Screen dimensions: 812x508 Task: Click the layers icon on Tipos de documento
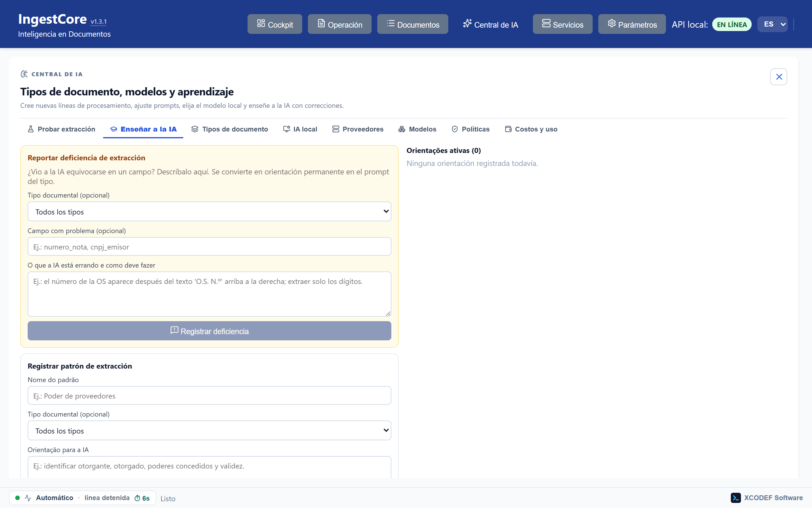tap(195, 129)
